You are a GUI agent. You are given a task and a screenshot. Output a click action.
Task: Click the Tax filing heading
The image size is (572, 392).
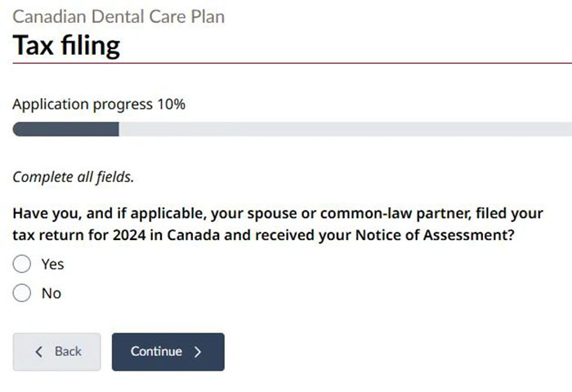66,46
